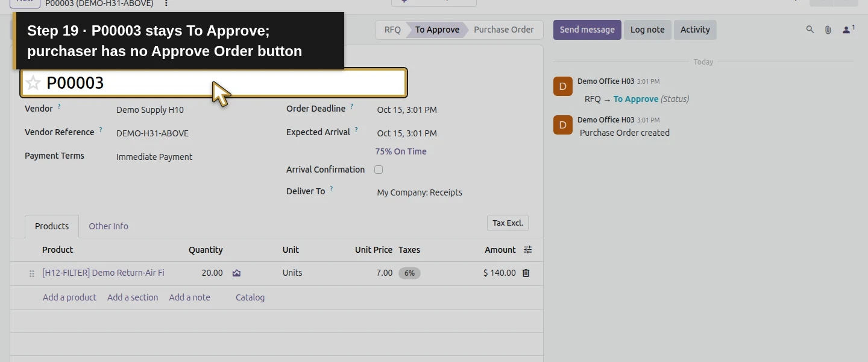The image size is (868, 362).
Task: Click the Send message button
Action: (587, 30)
